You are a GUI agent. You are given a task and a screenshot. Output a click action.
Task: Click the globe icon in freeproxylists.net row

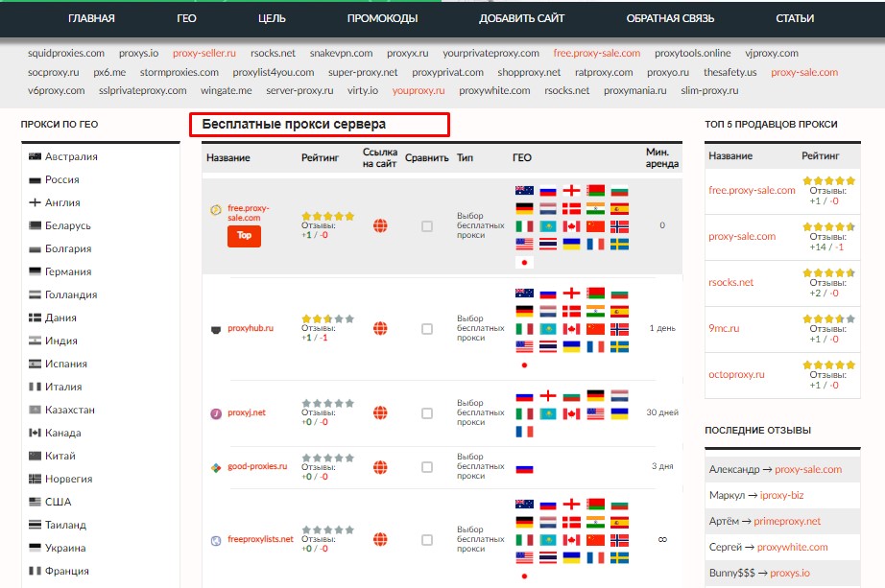pos(380,539)
